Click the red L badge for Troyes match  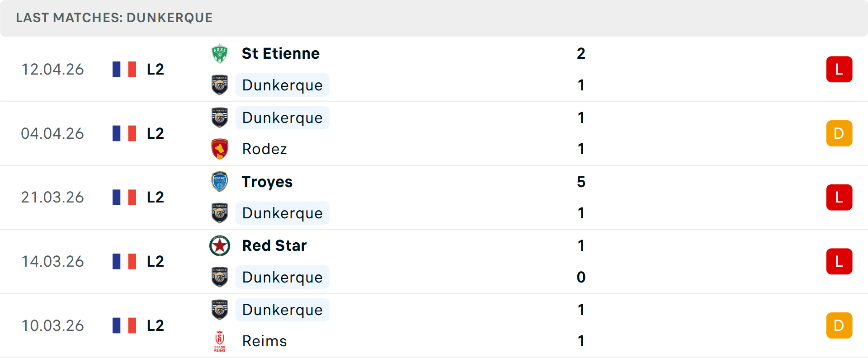[839, 198]
